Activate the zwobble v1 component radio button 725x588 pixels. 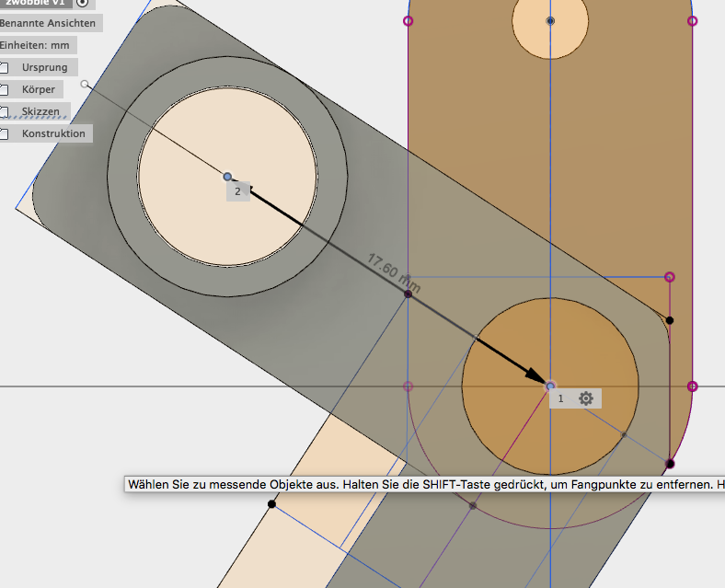pyautogui.click(x=82, y=3)
